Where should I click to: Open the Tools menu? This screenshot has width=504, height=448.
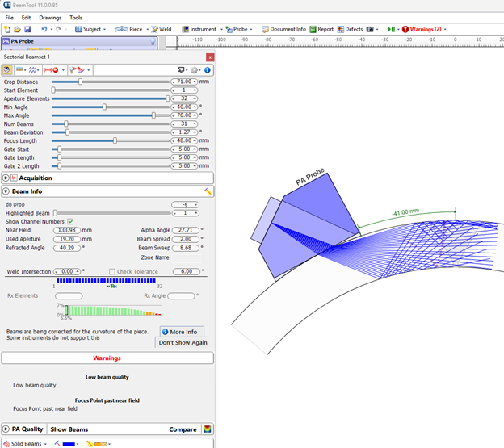click(76, 17)
